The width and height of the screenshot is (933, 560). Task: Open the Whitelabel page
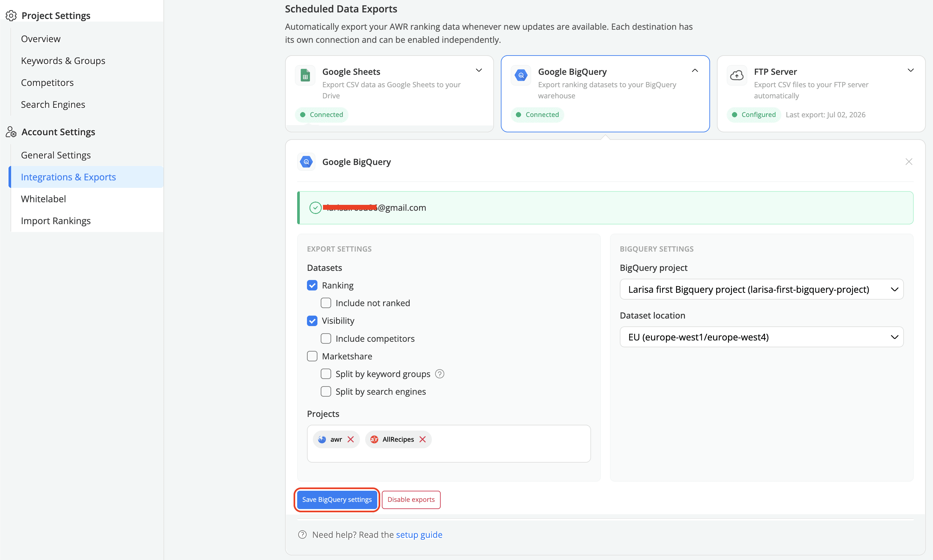click(43, 199)
